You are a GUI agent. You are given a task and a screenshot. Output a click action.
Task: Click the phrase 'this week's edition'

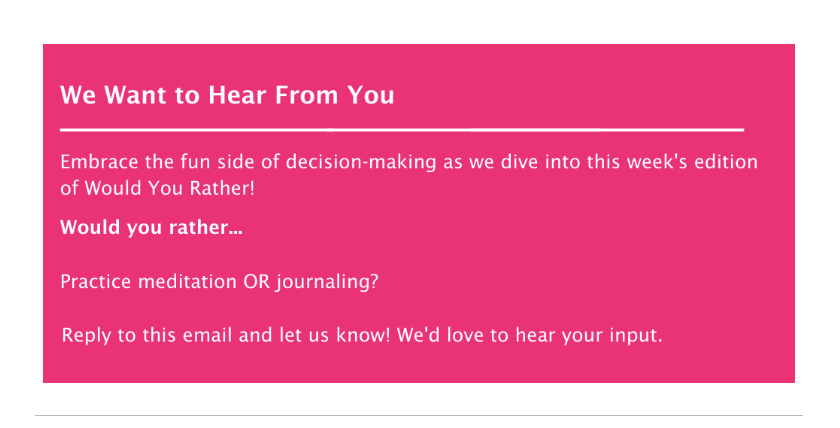click(672, 162)
